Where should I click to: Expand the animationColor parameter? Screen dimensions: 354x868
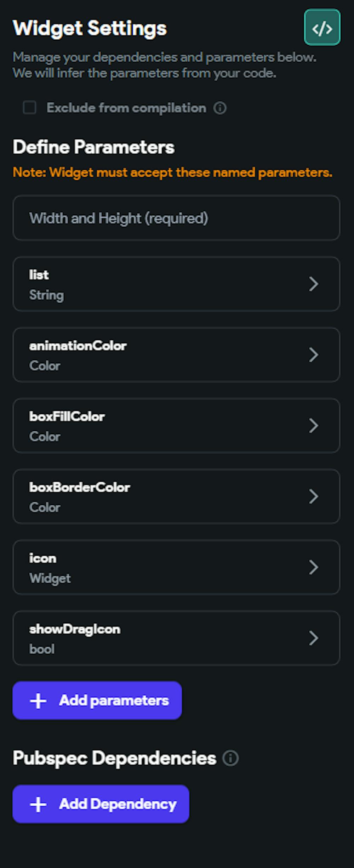(x=314, y=355)
